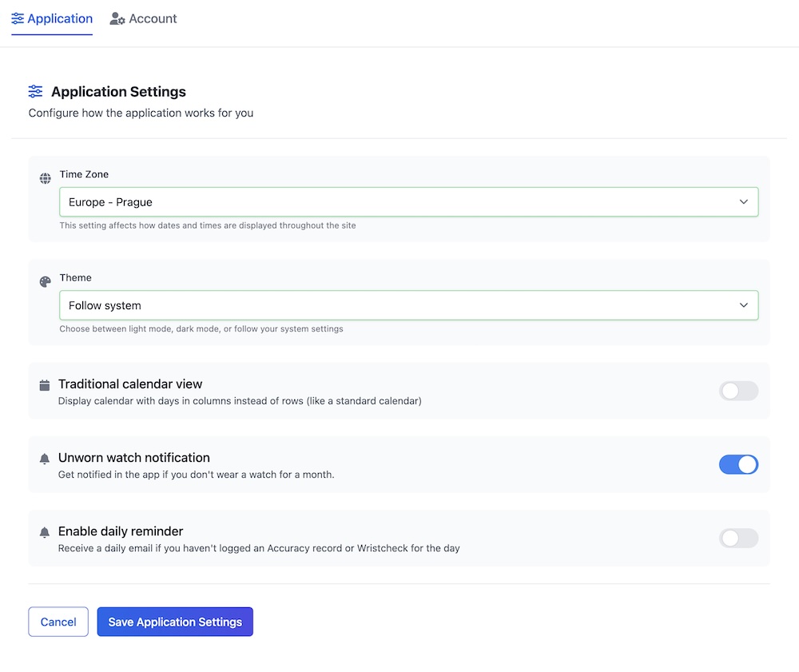Disable Unworn watch notification
The height and width of the screenshot is (672, 799).
coord(738,464)
